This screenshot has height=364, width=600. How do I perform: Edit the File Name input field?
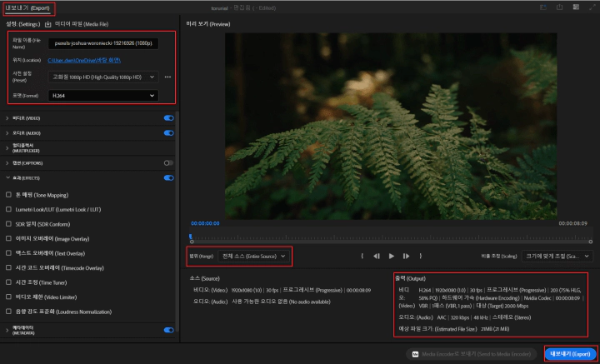103,43
